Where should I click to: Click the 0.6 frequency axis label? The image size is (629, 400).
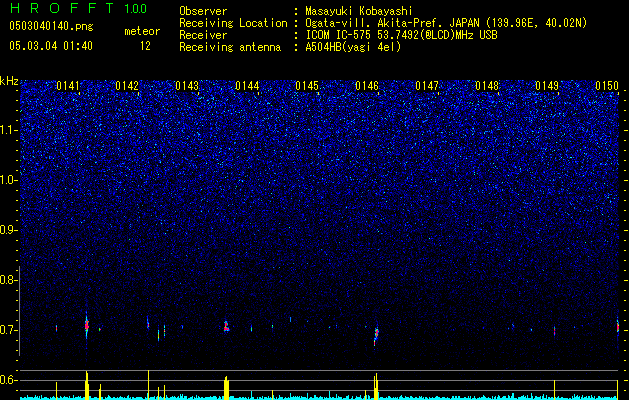[x=9, y=380]
